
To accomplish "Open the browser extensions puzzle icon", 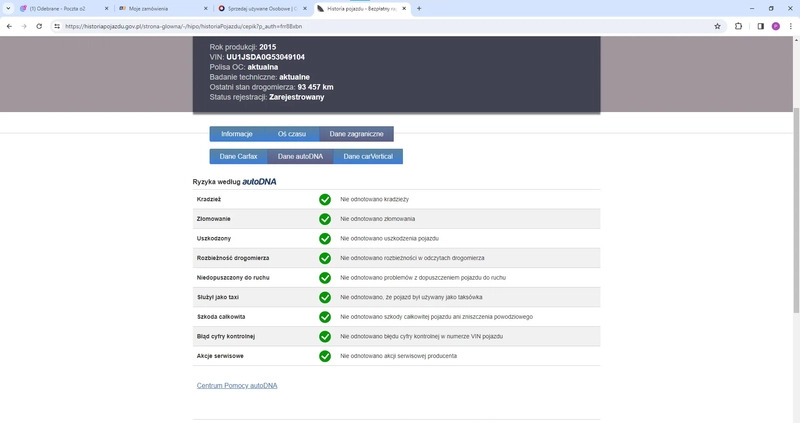I will pos(738,26).
